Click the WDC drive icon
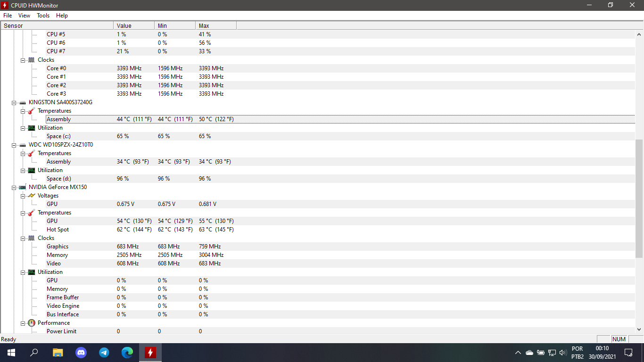 (x=22, y=145)
